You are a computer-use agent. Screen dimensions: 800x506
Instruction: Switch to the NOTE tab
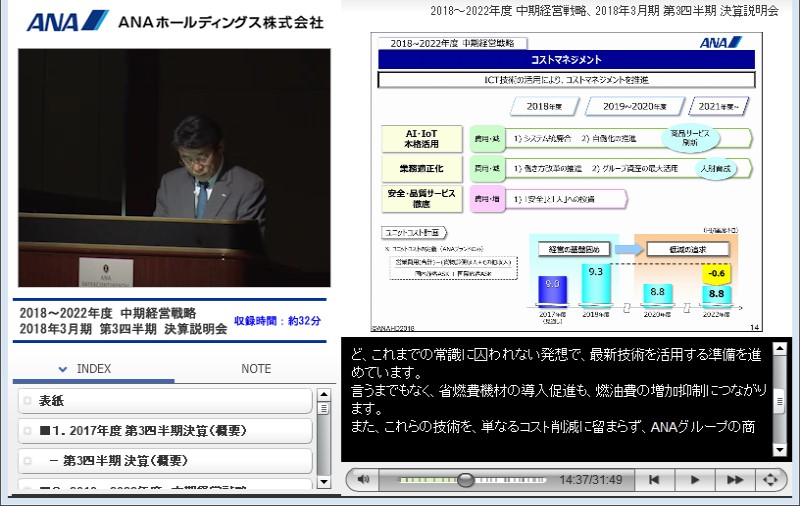256,369
